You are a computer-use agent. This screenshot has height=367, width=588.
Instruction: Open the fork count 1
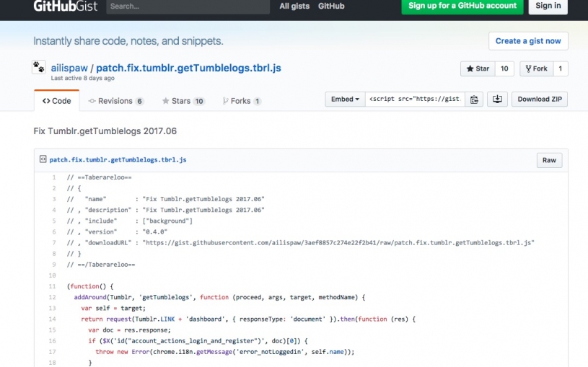pyautogui.click(x=561, y=68)
